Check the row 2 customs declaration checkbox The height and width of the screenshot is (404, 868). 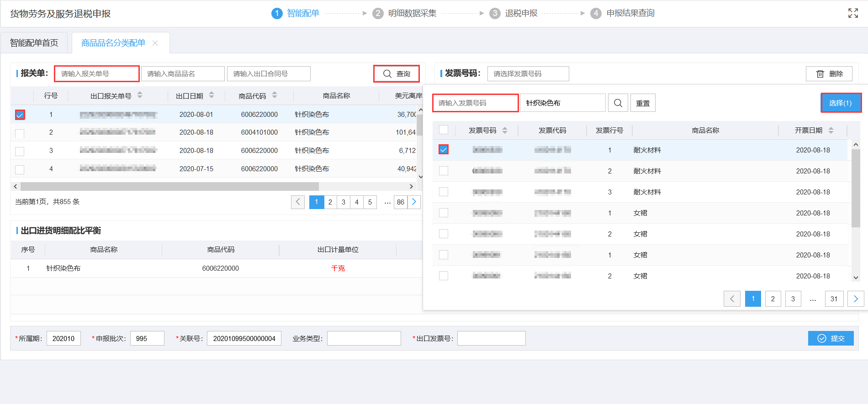pyautogui.click(x=20, y=133)
